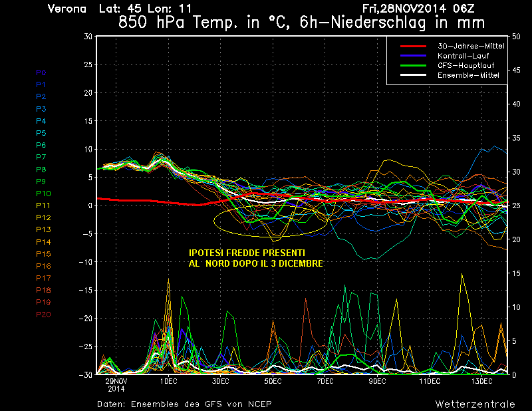532x411 pixels.
Task: Click the Wetterzentrale source label
Action: pyautogui.click(x=475, y=404)
